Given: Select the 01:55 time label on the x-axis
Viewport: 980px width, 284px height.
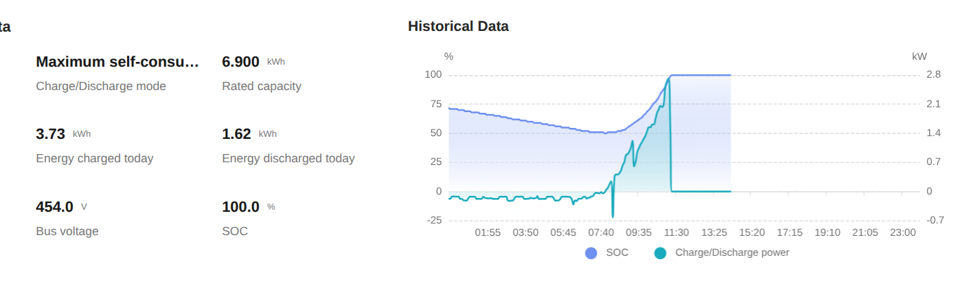Looking at the screenshot, I should (x=488, y=233).
